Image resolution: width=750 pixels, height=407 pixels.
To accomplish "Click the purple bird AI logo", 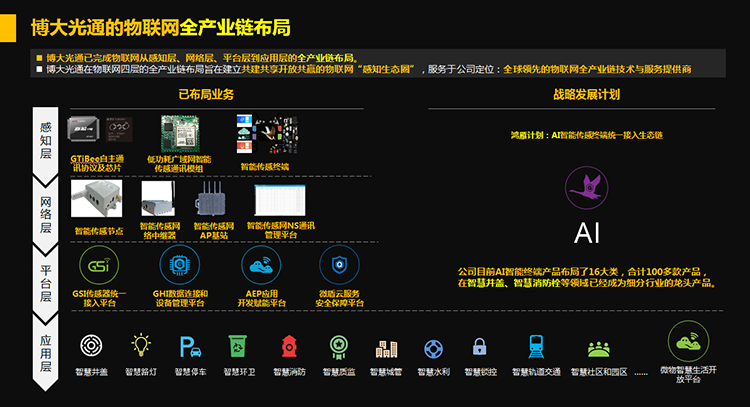I will [586, 187].
